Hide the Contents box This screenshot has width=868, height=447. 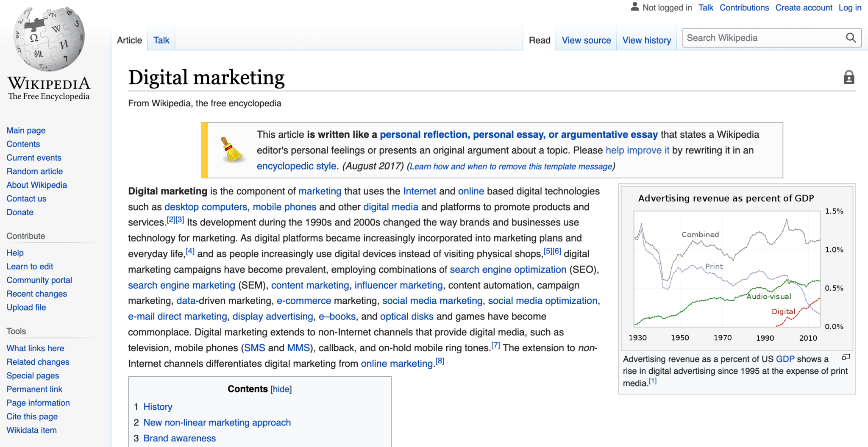281,389
